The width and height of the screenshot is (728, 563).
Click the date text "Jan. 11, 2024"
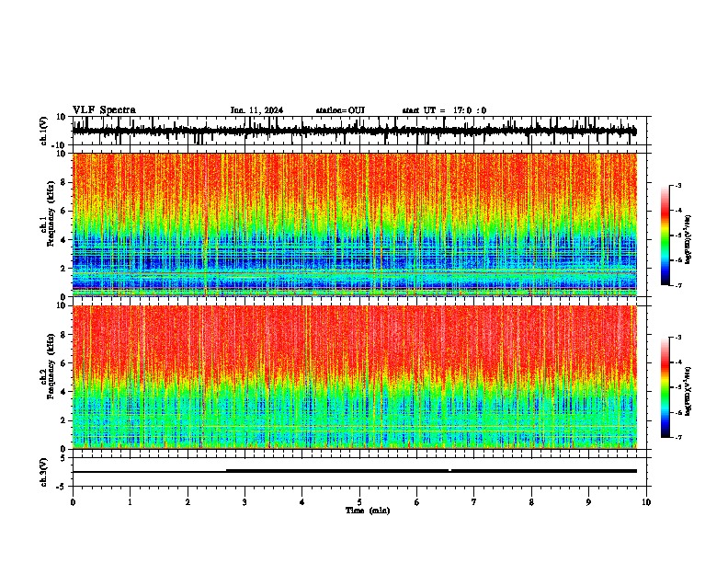coord(256,110)
